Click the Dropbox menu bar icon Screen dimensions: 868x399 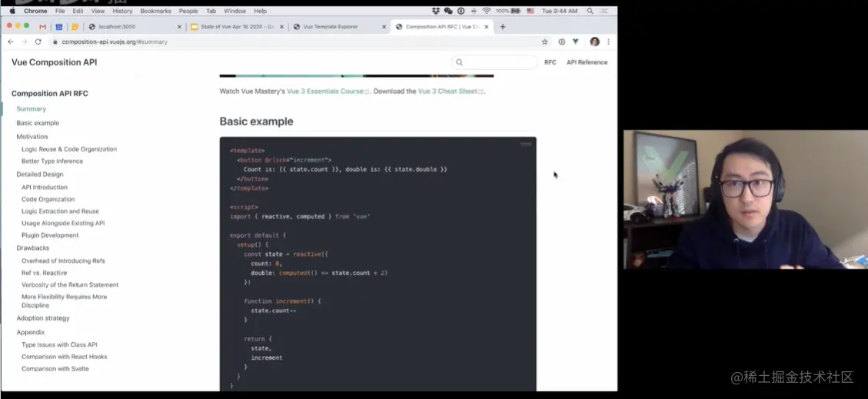(436, 11)
